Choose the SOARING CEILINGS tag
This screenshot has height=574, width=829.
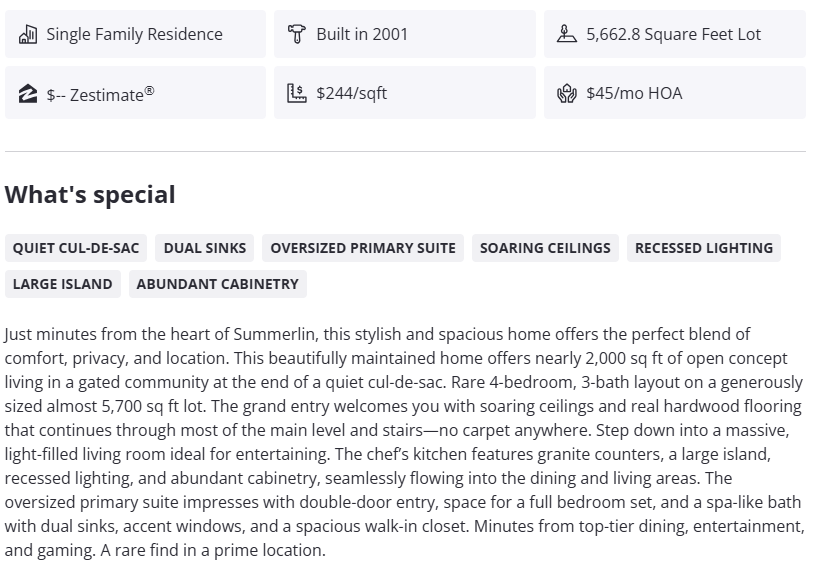[545, 248]
